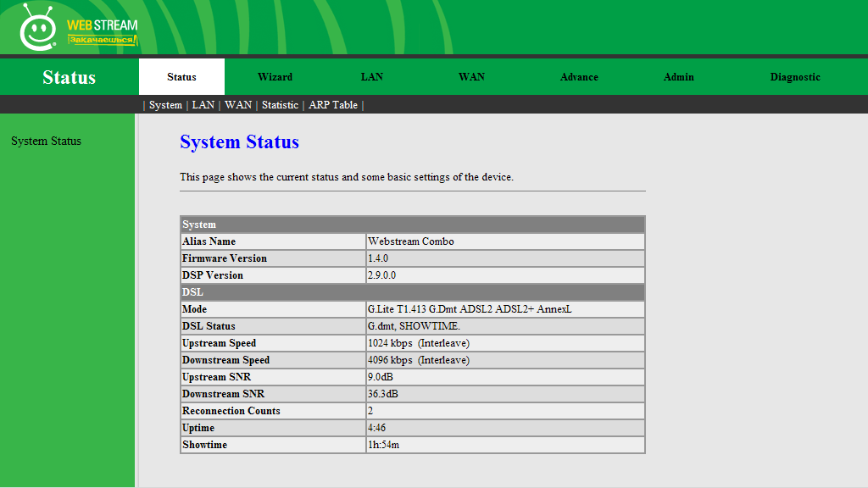Click the yellow slogan banner under WEBSTREAM

(103, 40)
